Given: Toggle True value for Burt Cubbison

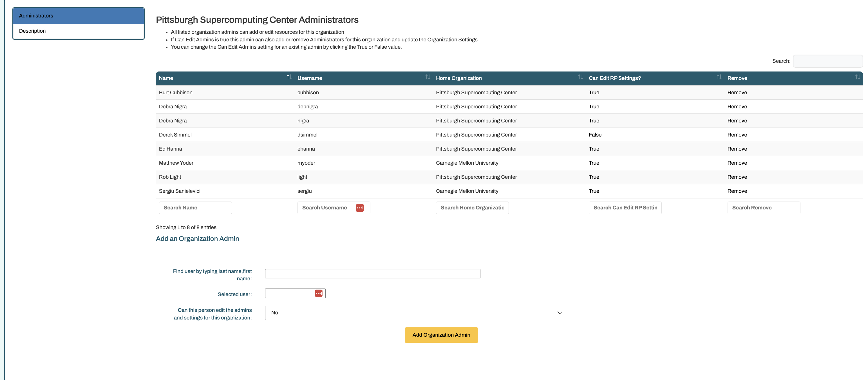Looking at the screenshot, I should (x=594, y=93).
